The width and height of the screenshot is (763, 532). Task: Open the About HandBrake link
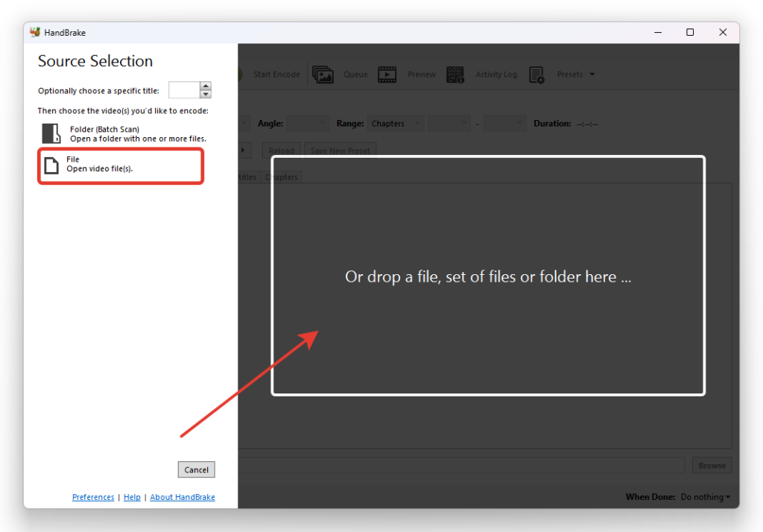pyautogui.click(x=183, y=497)
